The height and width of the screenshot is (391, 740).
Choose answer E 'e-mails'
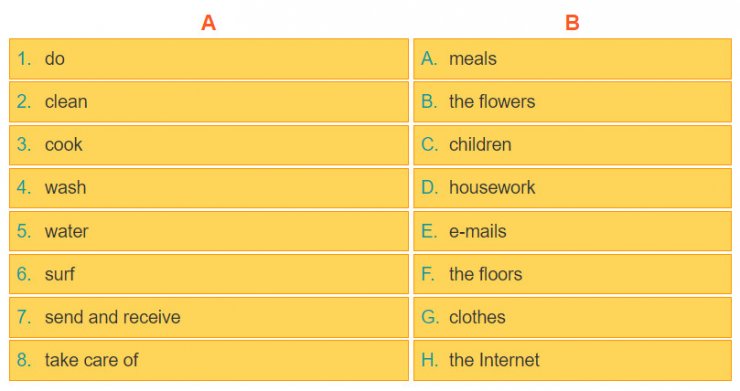(x=572, y=231)
